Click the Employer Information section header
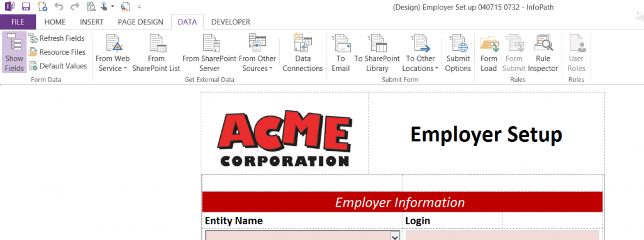Screen dimensions: 644x240 point(402,202)
